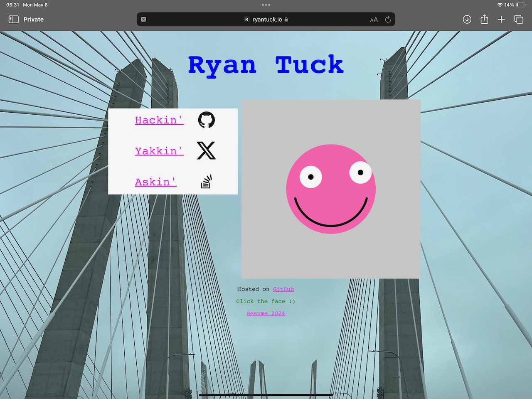
Task: Follow the Askin' link
Action: pyautogui.click(x=156, y=182)
